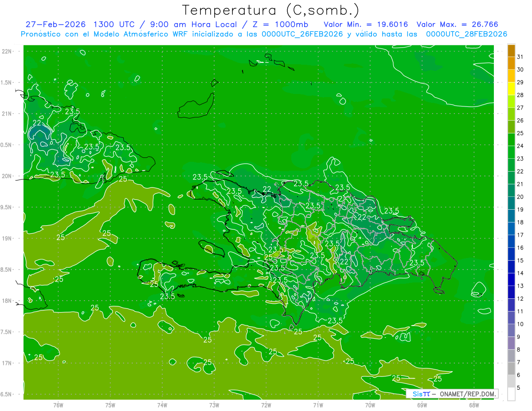Screen dimensions: 532x411
Task: Click the '75W' longitude axis label
Action: 110,405
